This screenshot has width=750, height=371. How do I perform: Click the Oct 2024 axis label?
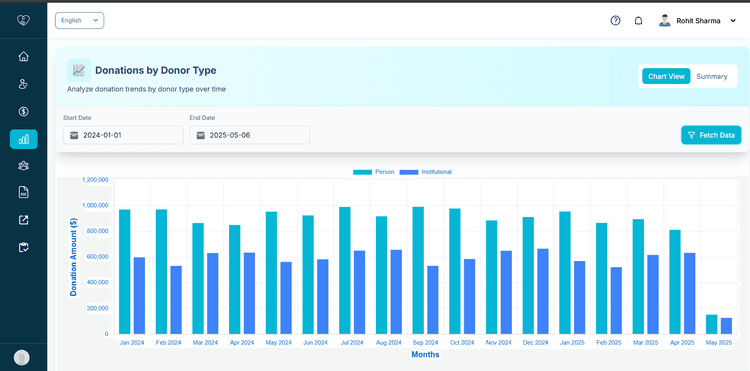462,343
